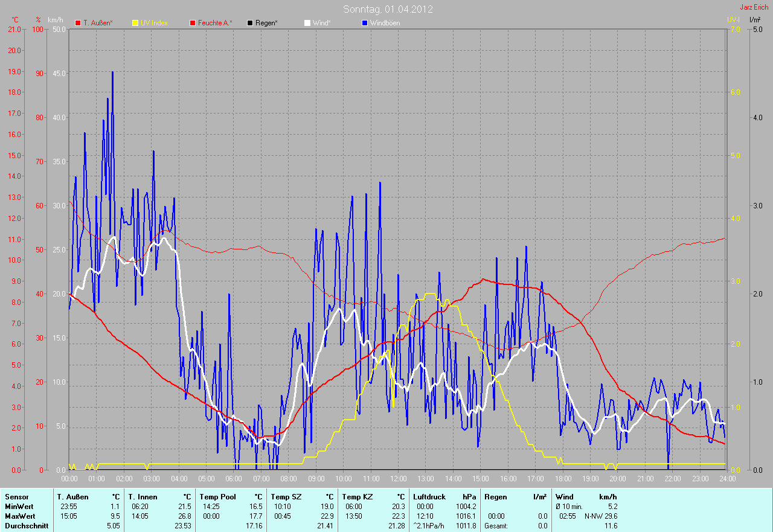The height and width of the screenshot is (532, 773).
Task: Click the white Wind legend swatch
Action: 307,23
